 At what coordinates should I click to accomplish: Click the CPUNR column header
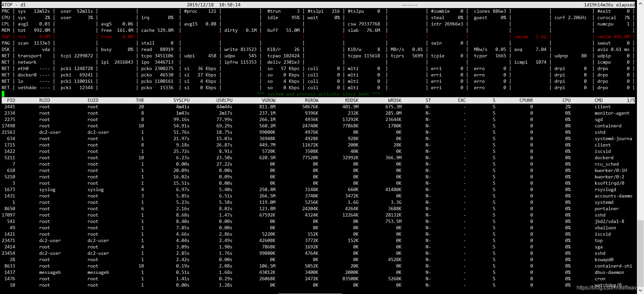tap(526, 100)
